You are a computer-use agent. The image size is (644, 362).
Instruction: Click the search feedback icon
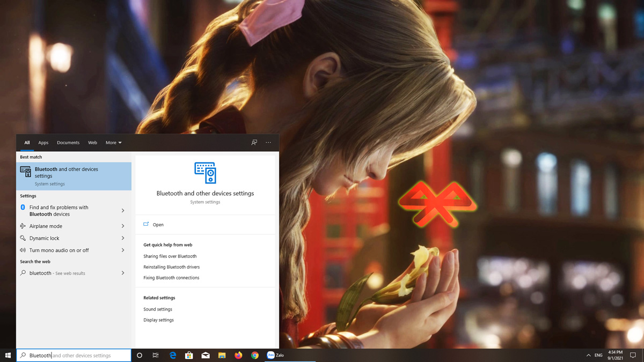click(254, 143)
